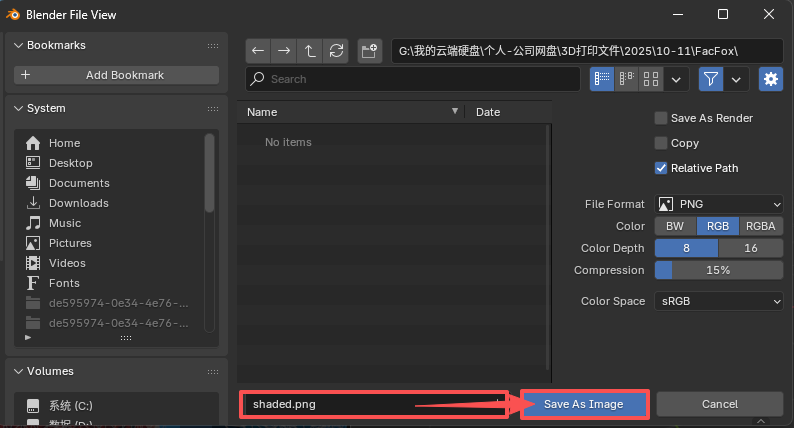Switch to thumbnails display mode
The height and width of the screenshot is (428, 794).
651,79
